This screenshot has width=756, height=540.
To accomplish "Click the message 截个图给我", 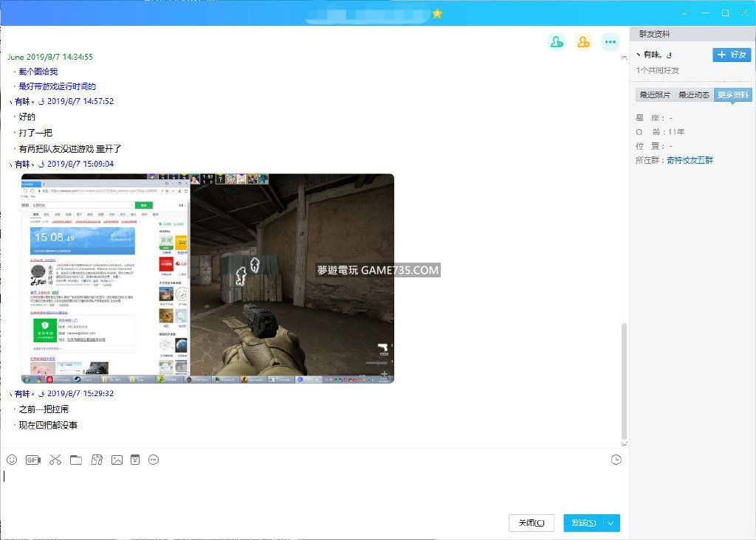I will (x=38, y=72).
